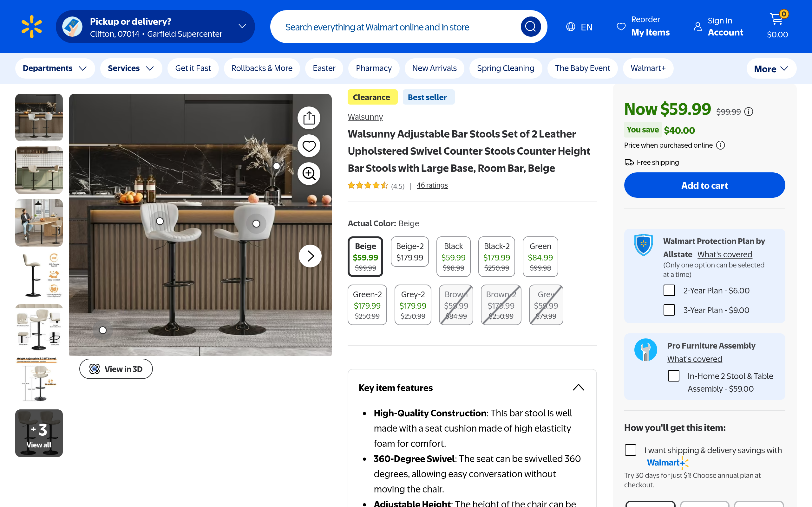Select the Black color option
The width and height of the screenshot is (812, 507).
453,257
